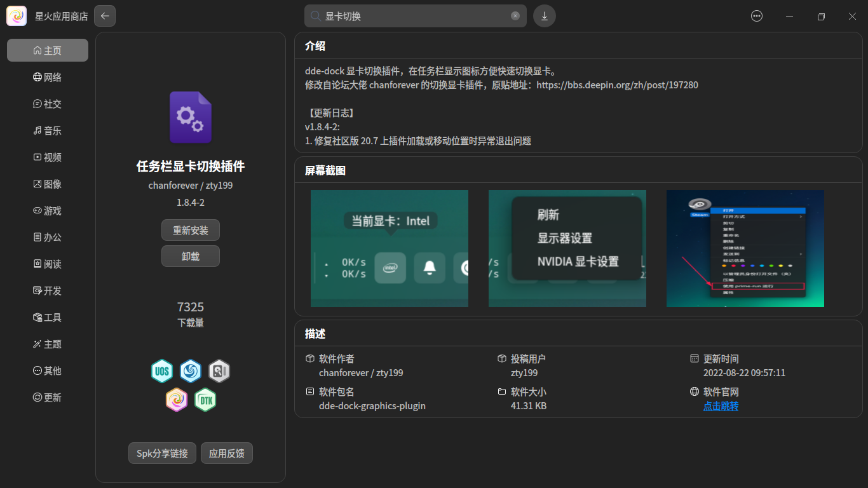This screenshot has width=868, height=488.
Task: Open the 办公 category
Action: coord(48,237)
